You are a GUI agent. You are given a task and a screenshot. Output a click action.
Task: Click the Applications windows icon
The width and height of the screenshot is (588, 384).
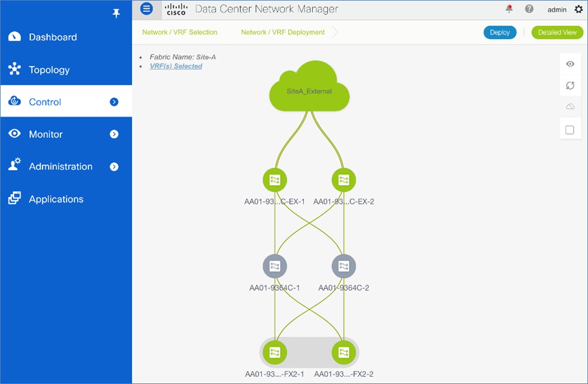click(x=15, y=198)
